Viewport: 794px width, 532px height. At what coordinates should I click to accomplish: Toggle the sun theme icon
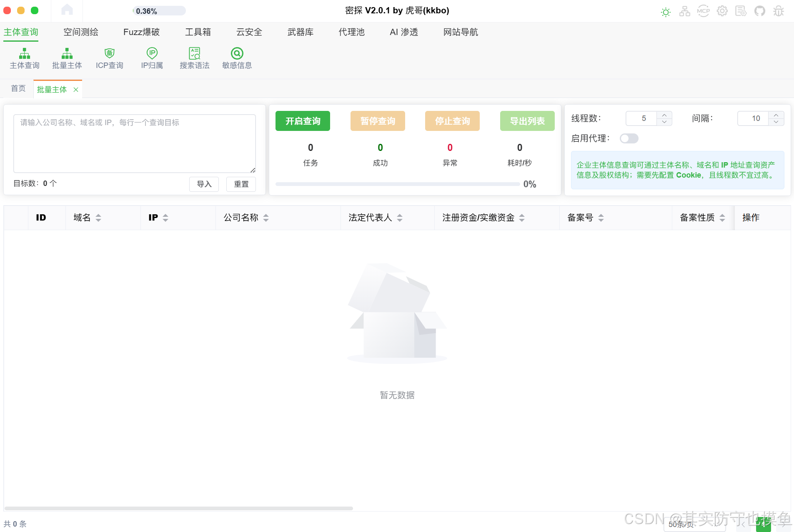pos(666,12)
